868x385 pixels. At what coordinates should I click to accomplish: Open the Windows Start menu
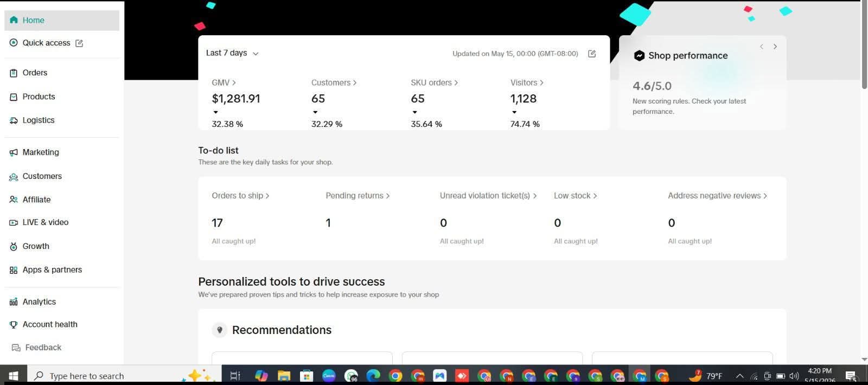(14, 376)
